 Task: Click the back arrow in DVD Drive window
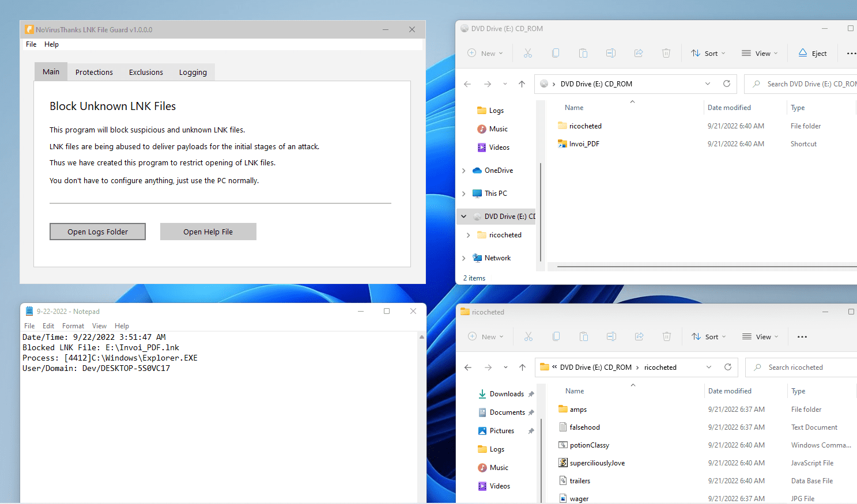(x=467, y=84)
